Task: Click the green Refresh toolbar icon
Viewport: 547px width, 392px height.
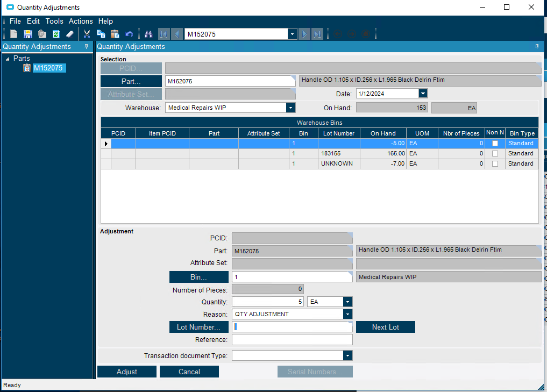Action: [56, 34]
